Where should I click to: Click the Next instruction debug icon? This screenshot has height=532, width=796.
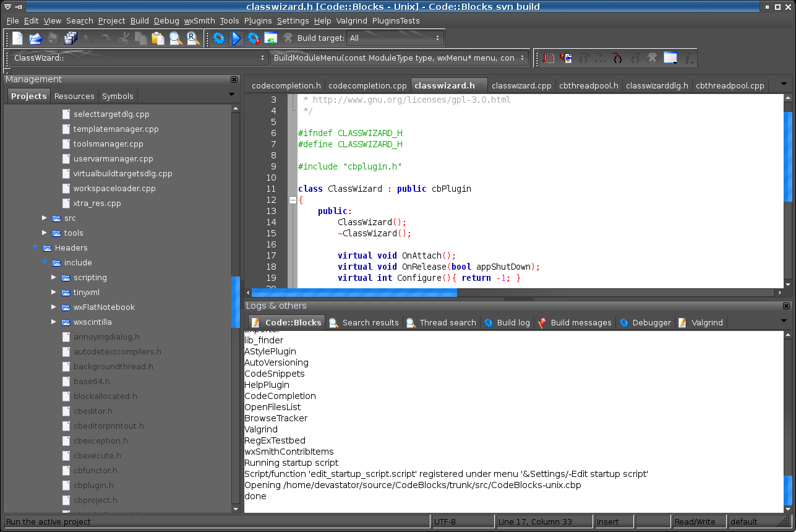pos(600,58)
